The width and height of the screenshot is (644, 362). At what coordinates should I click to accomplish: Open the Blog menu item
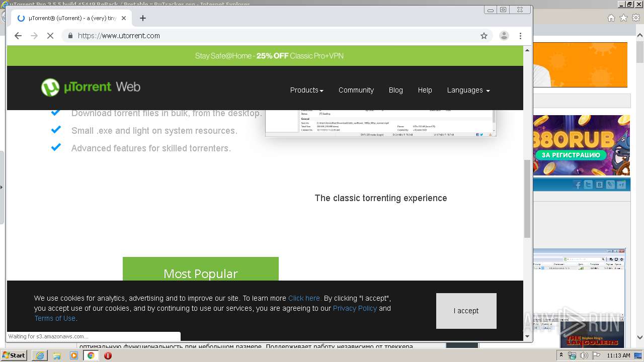[x=396, y=90]
